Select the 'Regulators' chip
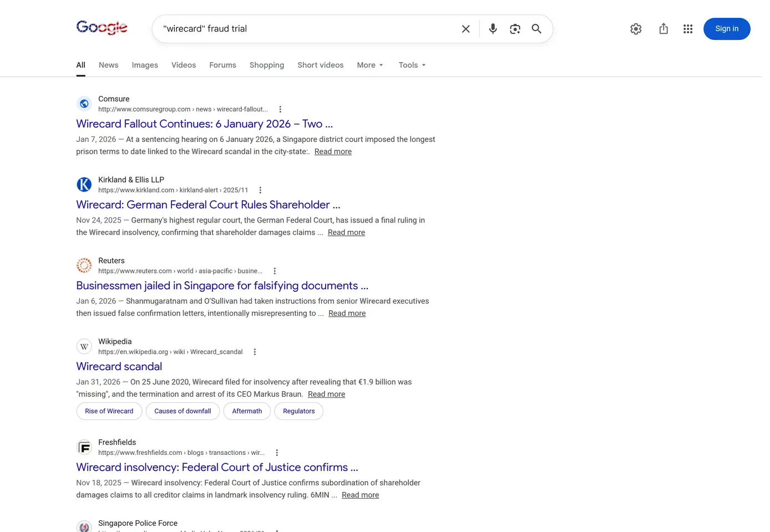770x532 pixels. pyautogui.click(x=298, y=411)
